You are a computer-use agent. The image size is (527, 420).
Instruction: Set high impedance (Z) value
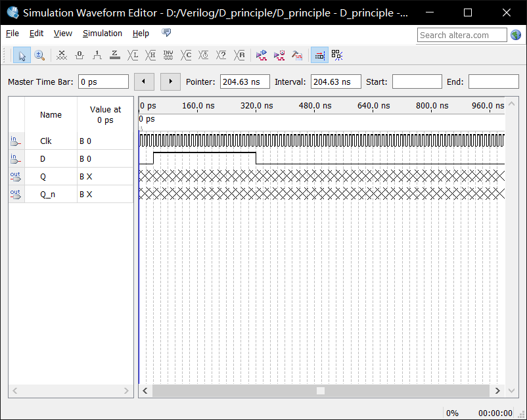tap(115, 55)
